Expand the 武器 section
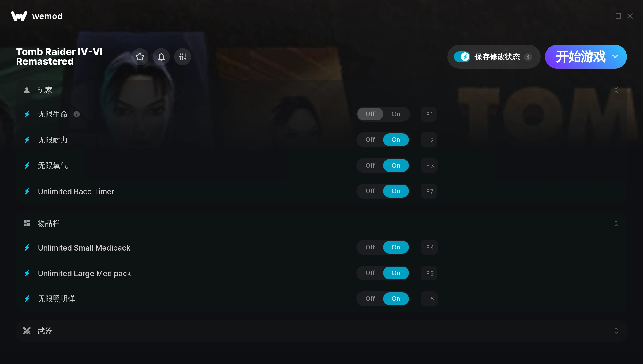The image size is (643, 364). click(x=616, y=331)
